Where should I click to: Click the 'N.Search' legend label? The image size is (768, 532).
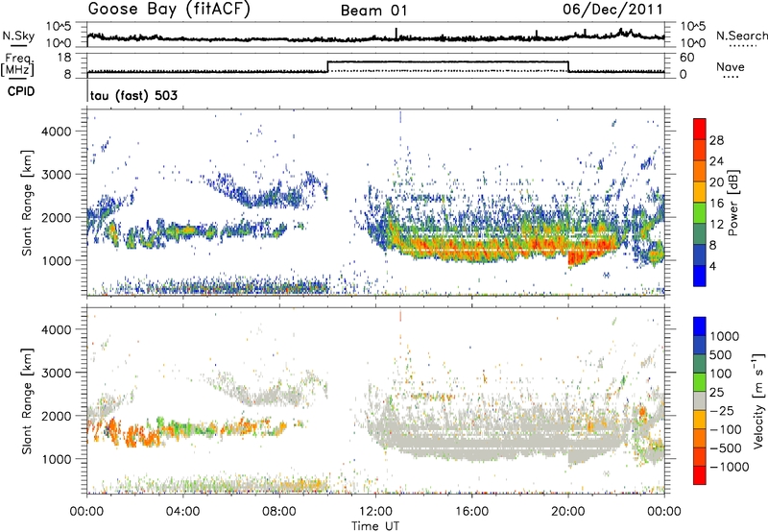click(x=741, y=36)
